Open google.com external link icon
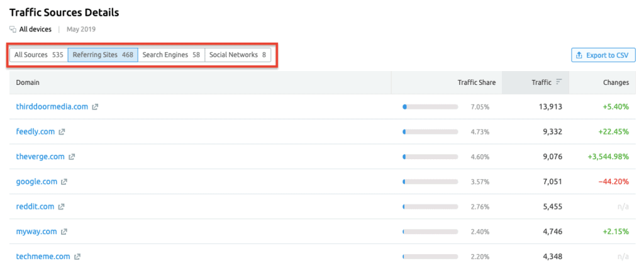Screen dimensions: 644x268 (64, 182)
